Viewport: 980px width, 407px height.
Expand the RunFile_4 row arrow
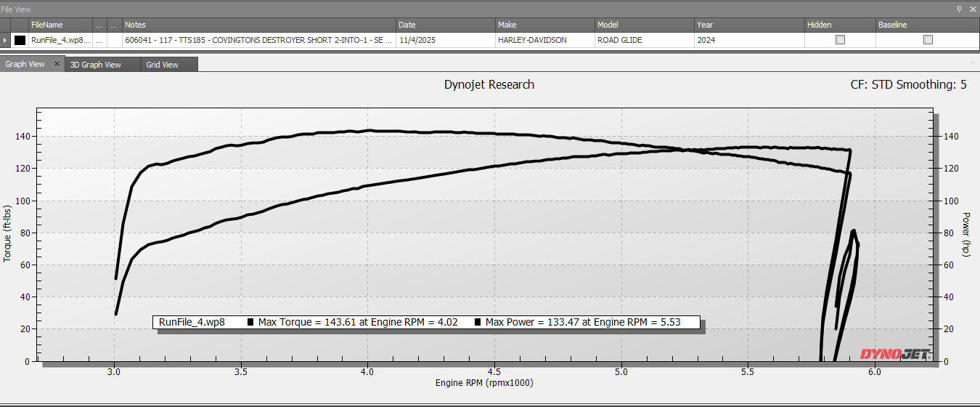coord(6,41)
